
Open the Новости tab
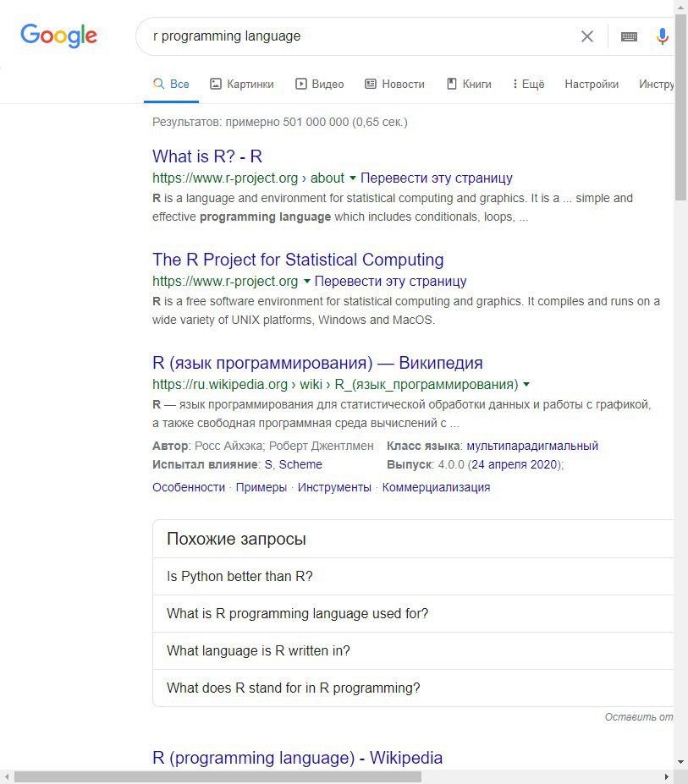point(394,84)
